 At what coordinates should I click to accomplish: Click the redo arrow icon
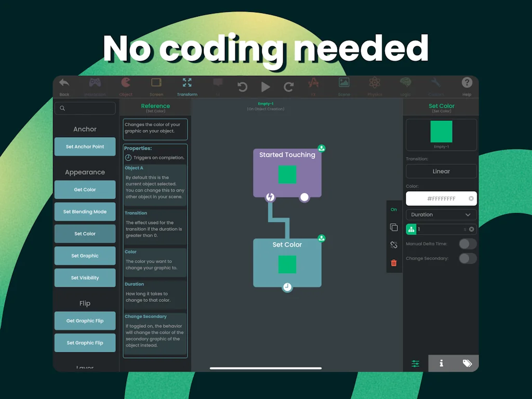point(289,87)
